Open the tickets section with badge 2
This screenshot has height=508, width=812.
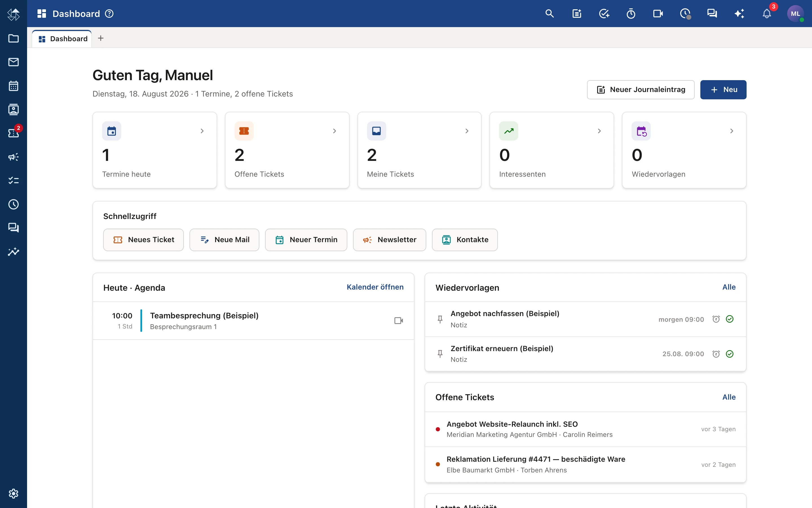tap(14, 133)
